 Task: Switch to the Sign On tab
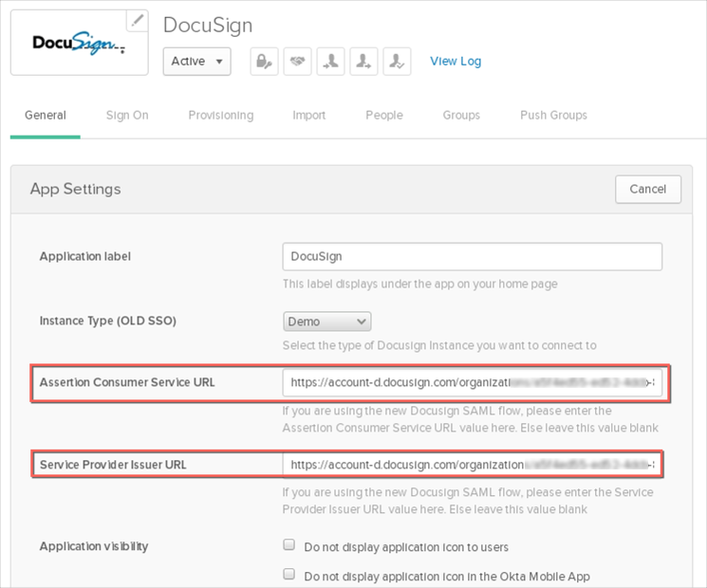127,116
